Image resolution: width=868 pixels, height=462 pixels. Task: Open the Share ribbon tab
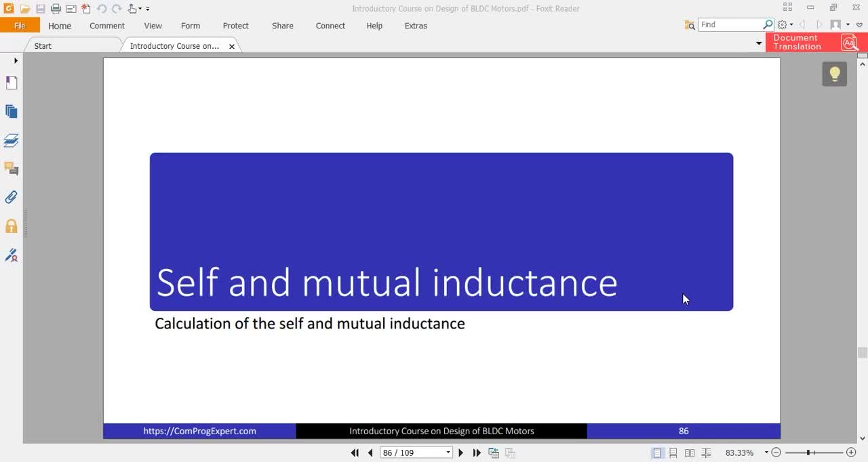(x=283, y=26)
